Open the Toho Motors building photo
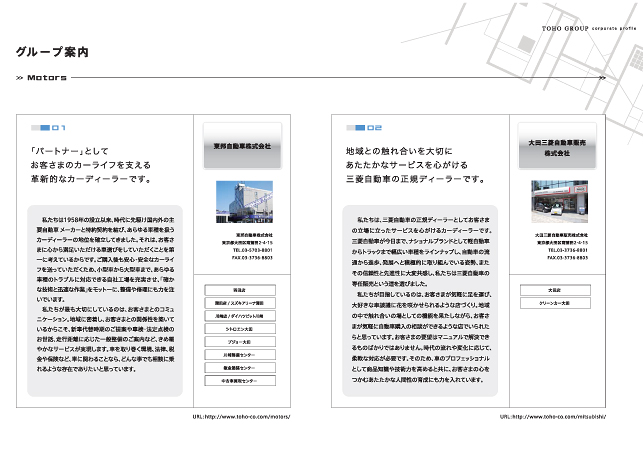 click(244, 202)
